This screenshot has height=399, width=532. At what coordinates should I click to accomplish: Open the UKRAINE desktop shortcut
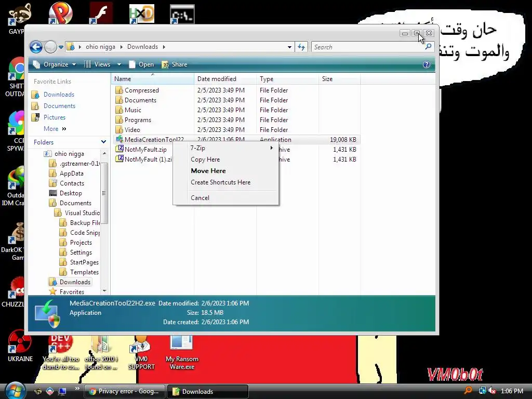point(20,346)
